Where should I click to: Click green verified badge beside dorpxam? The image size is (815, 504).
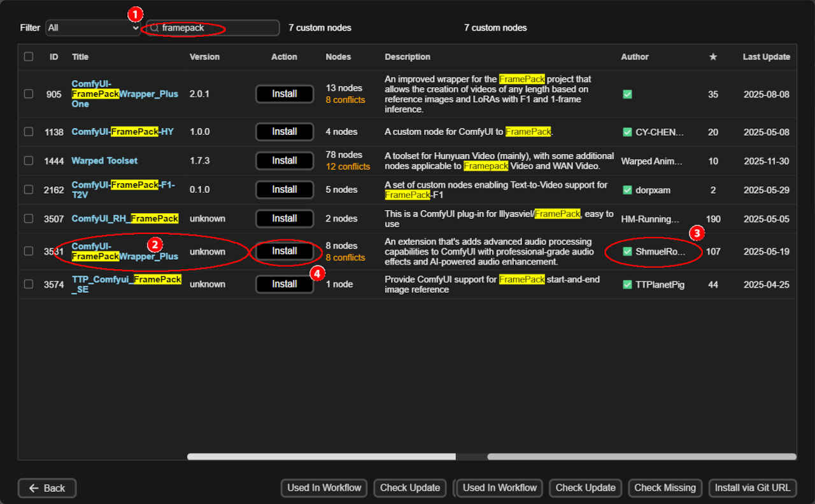627,190
